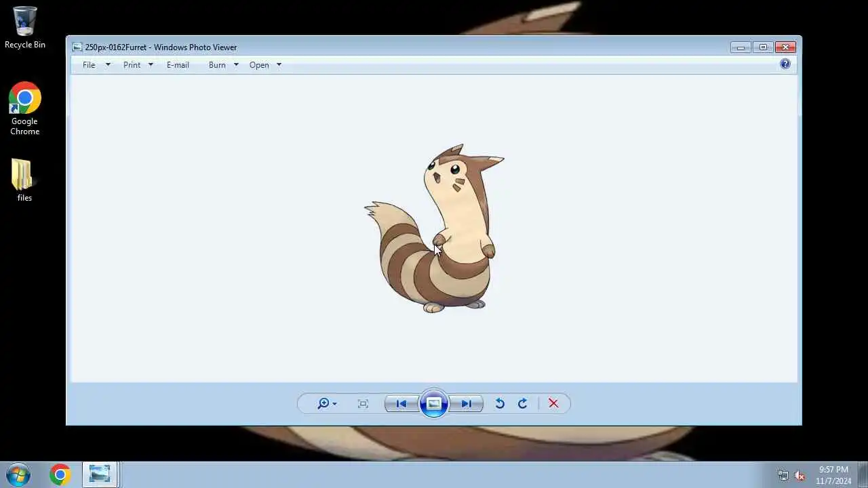The height and width of the screenshot is (488, 868).
Task: Minimize the Windows Photo Viewer window
Action: click(x=741, y=47)
